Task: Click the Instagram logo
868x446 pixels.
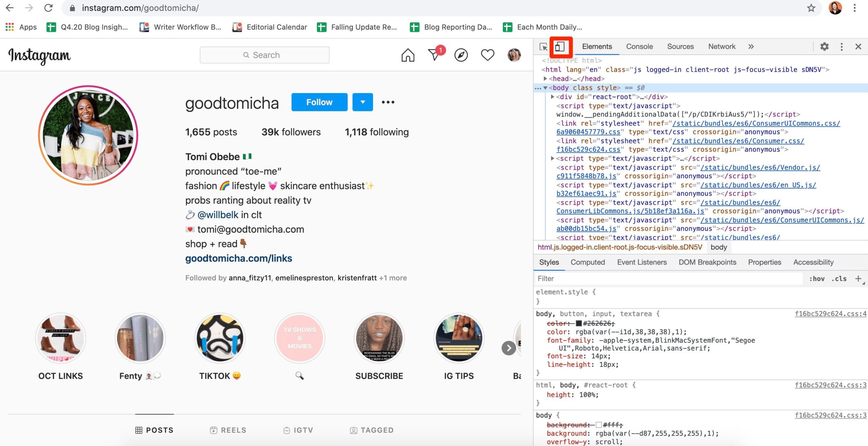Action: (39, 56)
